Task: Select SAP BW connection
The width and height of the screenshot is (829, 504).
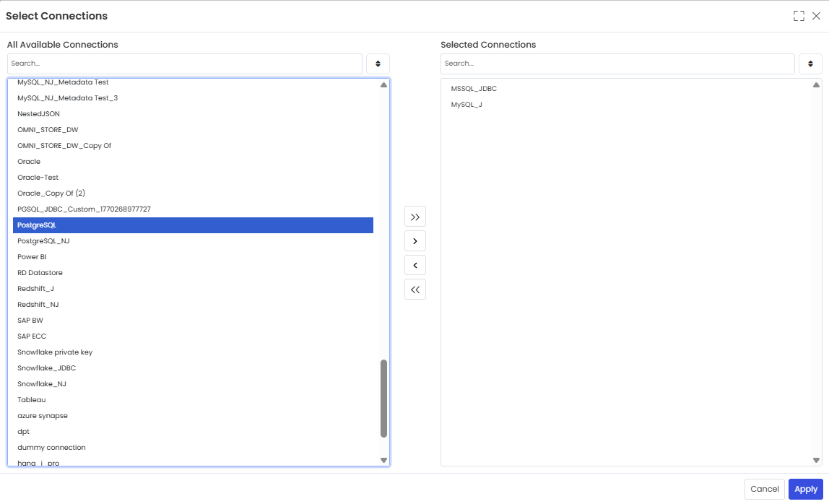Action: coord(193,321)
